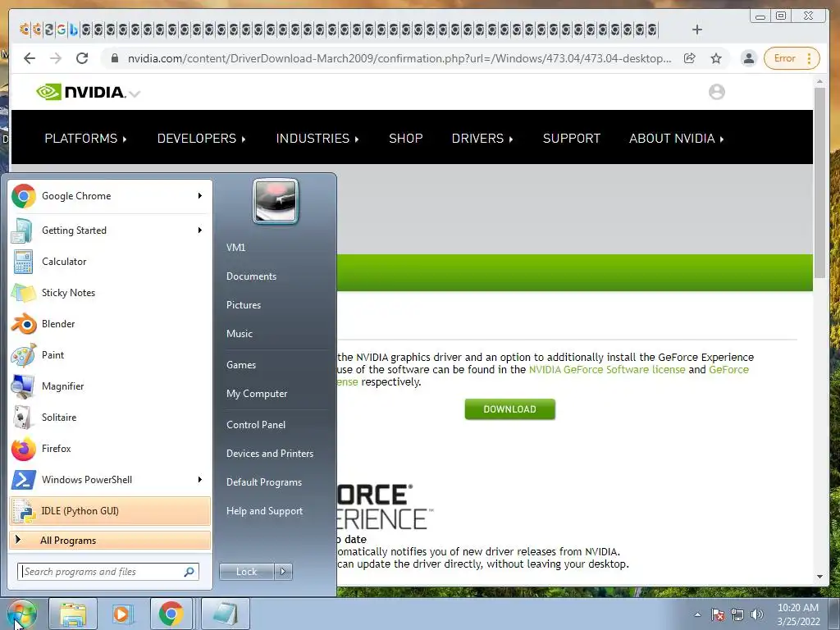Click NVIDIA account user icon
The width and height of the screenshot is (840, 630).
click(717, 92)
